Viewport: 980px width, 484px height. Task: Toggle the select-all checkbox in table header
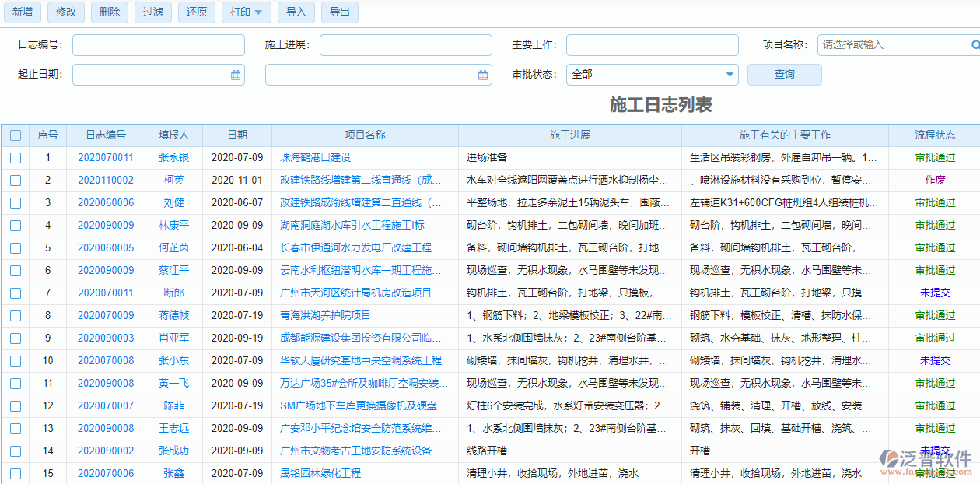point(16,134)
